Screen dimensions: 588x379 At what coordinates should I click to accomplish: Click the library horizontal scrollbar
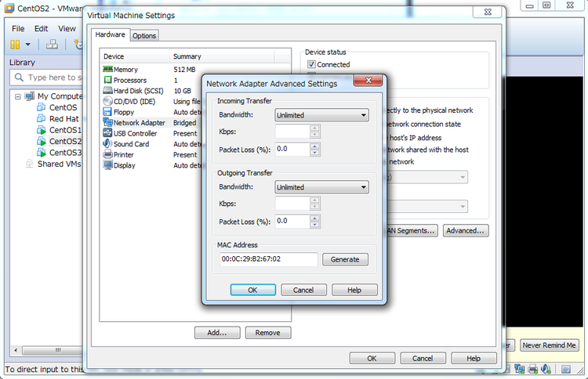pyautogui.click(x=47, y=351)
